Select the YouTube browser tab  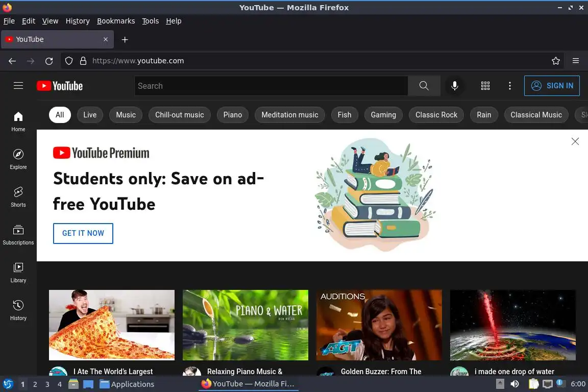57,39
